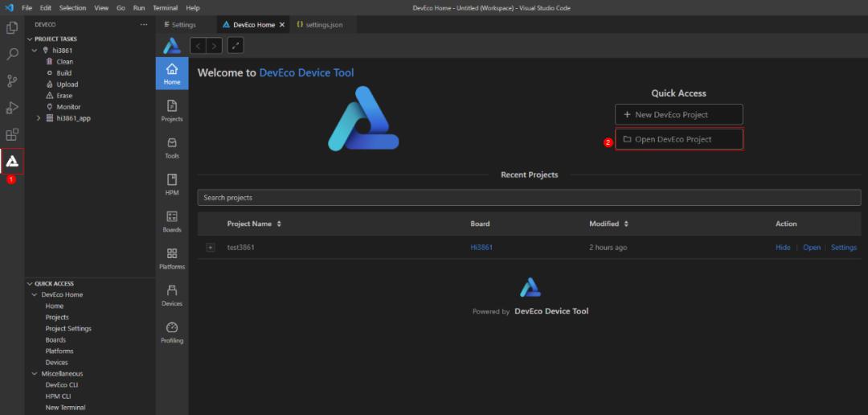Expand the hi3861_app tree node
The image size is (868, 415).
click(x=39, y=118)
